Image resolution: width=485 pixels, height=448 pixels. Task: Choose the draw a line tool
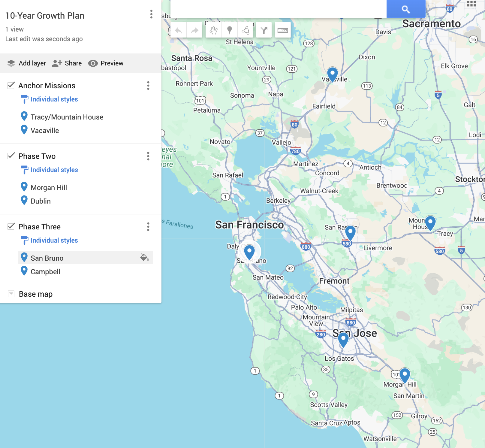point(246,30)
